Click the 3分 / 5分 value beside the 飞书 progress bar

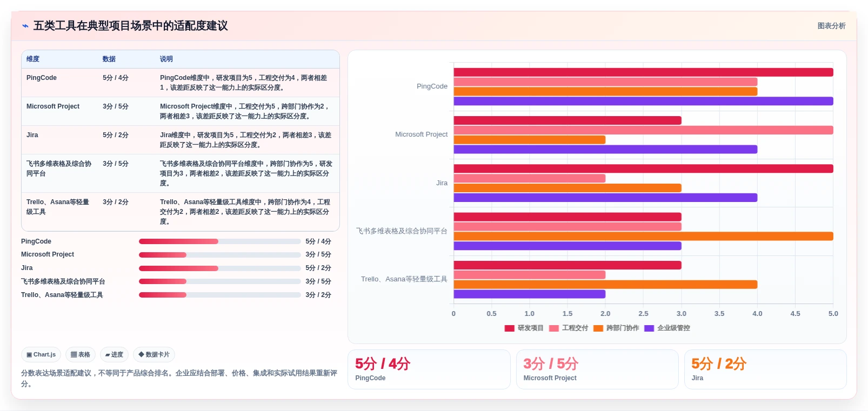point(318,281)
